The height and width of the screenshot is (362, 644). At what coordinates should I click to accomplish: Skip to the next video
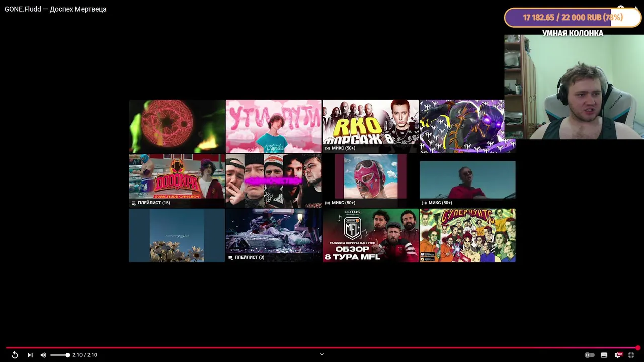click(30, 355)
